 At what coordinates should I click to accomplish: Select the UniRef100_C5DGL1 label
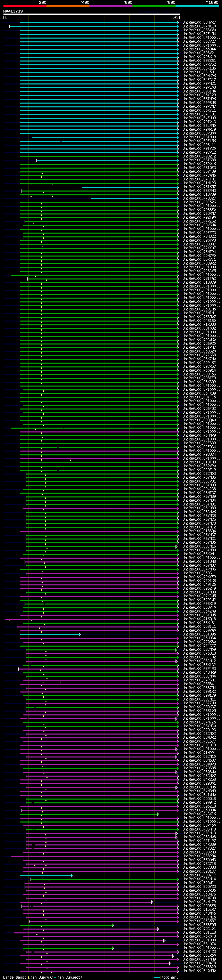pos(199,573)
